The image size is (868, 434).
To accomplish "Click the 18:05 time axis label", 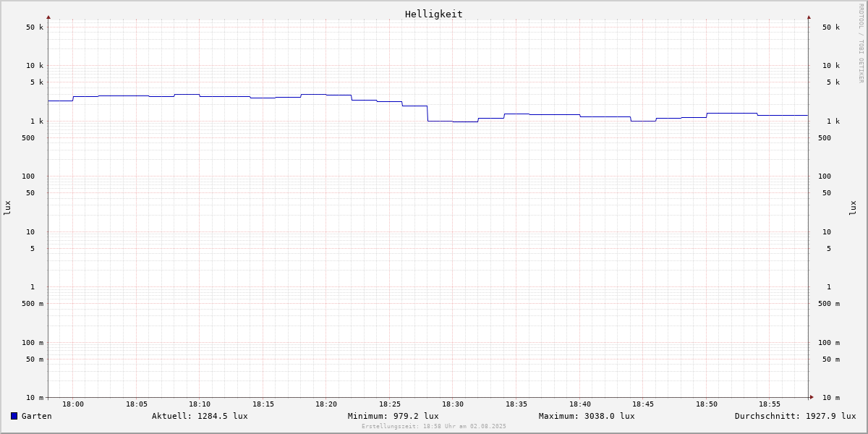I will pyautogui.click(x=137, y=404).
